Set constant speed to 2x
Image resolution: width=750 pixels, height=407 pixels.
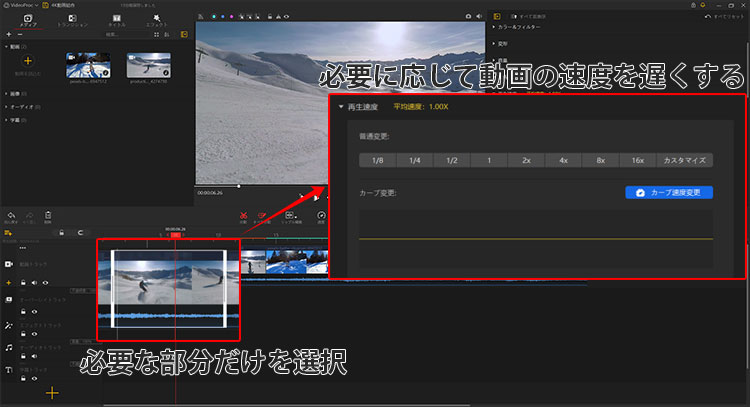(x=526, y=160)
